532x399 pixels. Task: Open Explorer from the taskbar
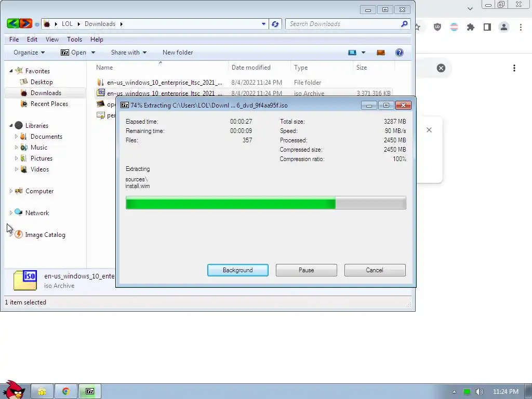point(42,392)
